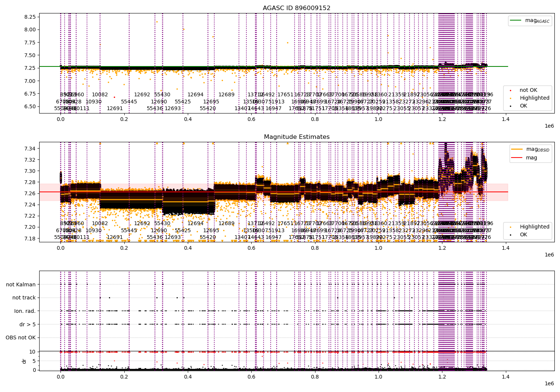Viewport: 560px width, 392px height.
Task: Click the red 'mag' legend line
Action: pos(516,158)
